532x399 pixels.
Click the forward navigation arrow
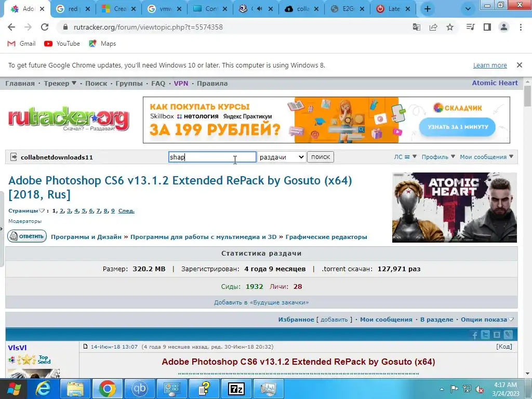[x=28, y=27]
